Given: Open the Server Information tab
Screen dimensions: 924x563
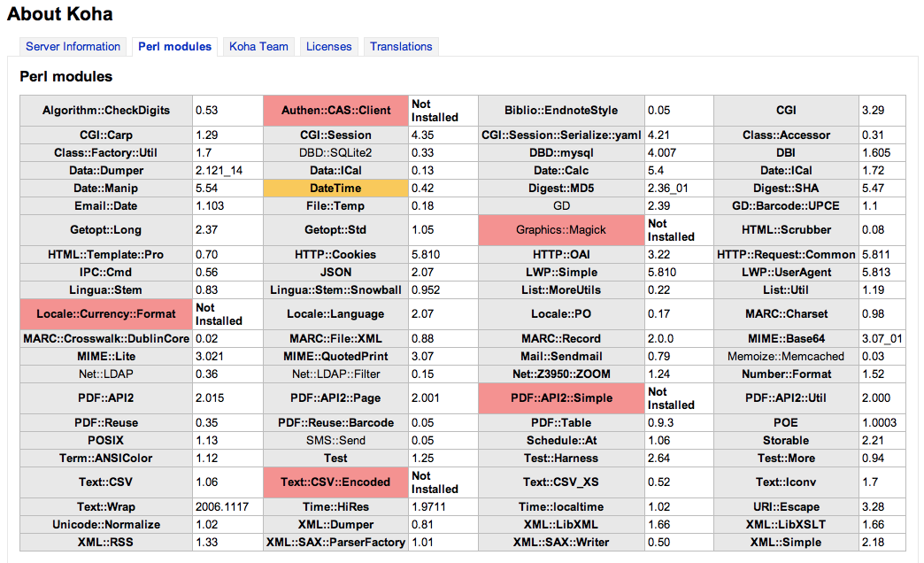Looking at the screenshot, I should pyautogui.click(x=73, y=47).
